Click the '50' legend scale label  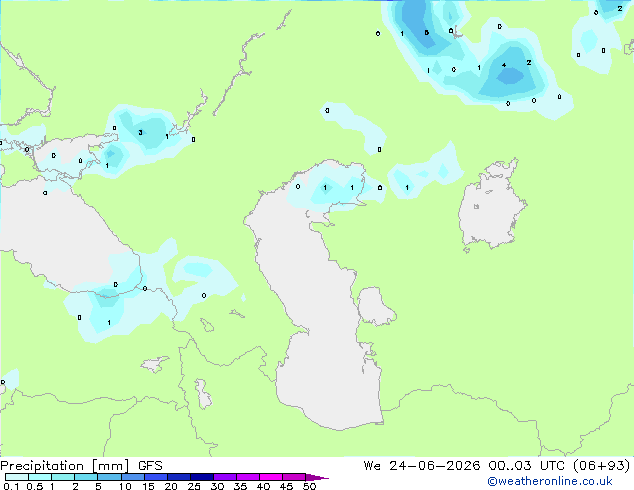point(309,486)
